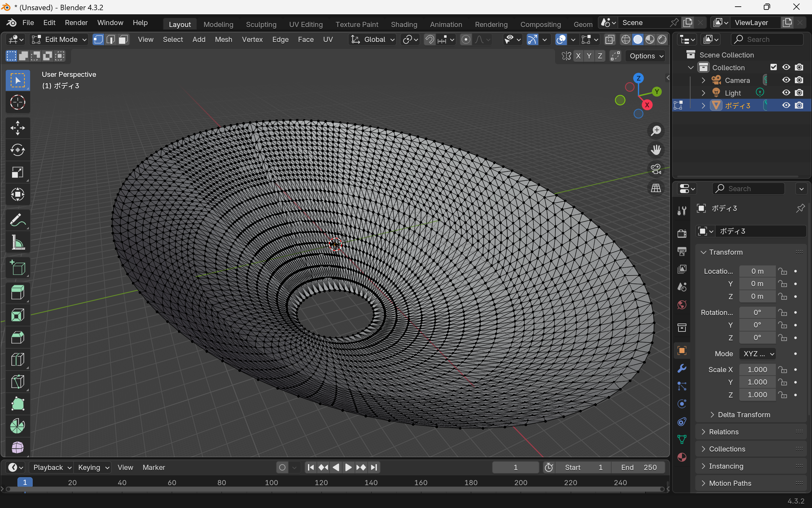Screen dimensions: 812x508
Task: Toggle snapping magnet
Action: tap(429, 40)
